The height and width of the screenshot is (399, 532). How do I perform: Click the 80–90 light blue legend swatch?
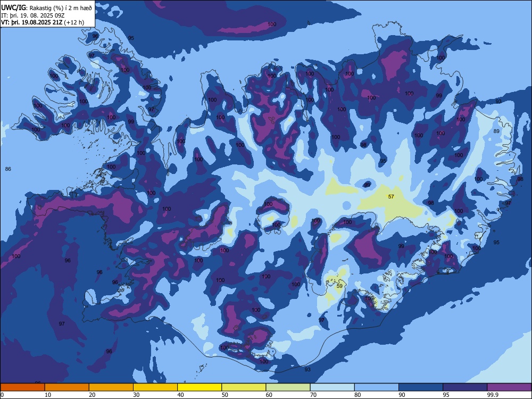[x=377, y=387]
